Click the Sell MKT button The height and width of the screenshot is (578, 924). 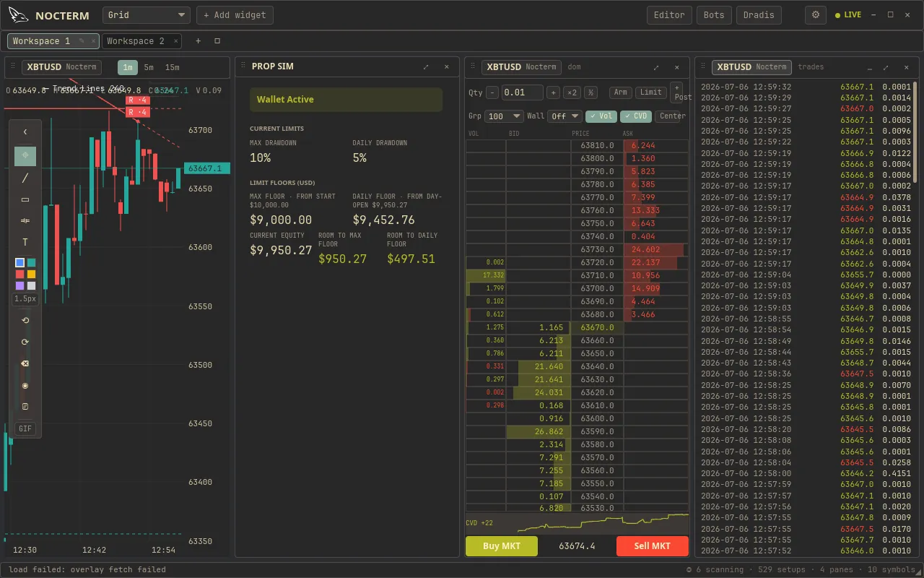pyautogui.click(x=653, y=545)
